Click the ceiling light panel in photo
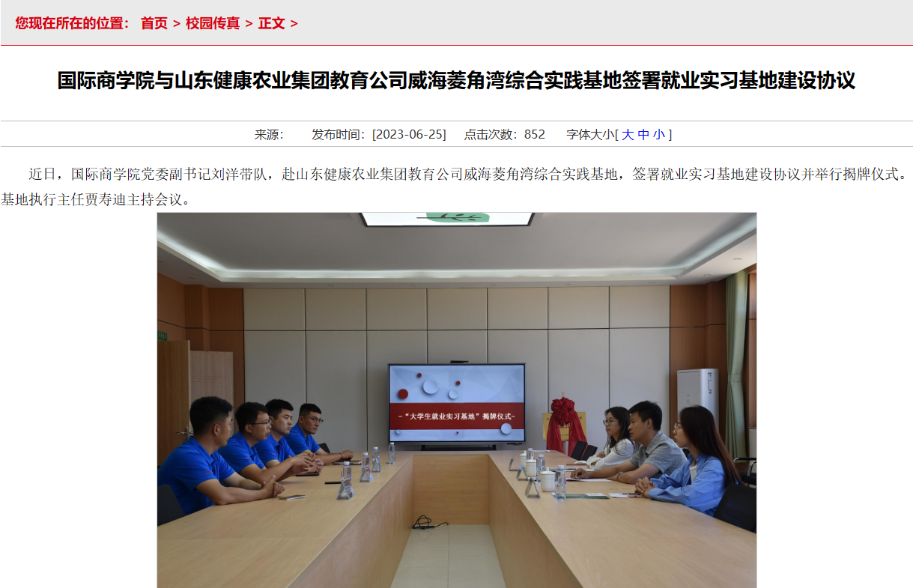The height and width of the screenshot is (588, 913). tap(447, 219)
